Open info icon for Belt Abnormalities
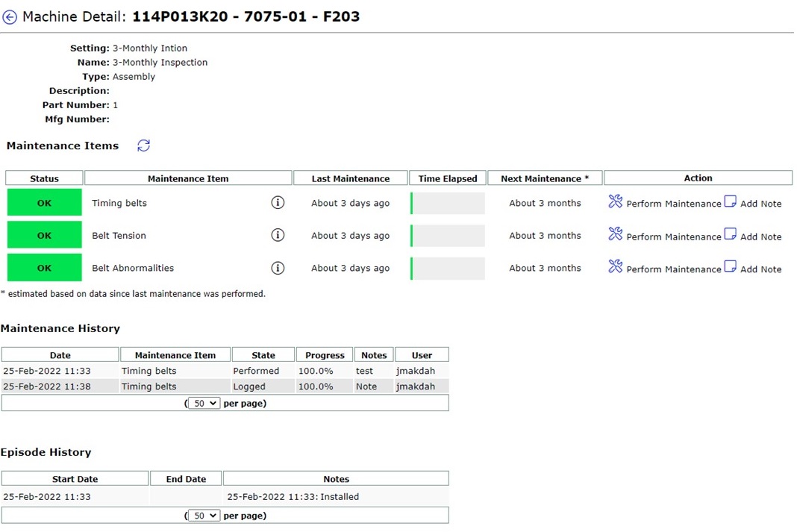 (278, 268)
